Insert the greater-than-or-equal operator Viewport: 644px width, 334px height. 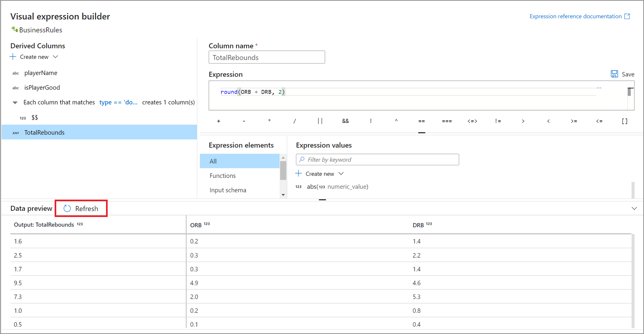(x=574, y=121)
